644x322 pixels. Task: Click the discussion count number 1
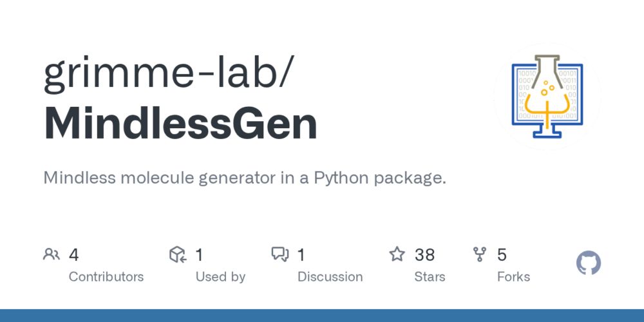(301, 255)
